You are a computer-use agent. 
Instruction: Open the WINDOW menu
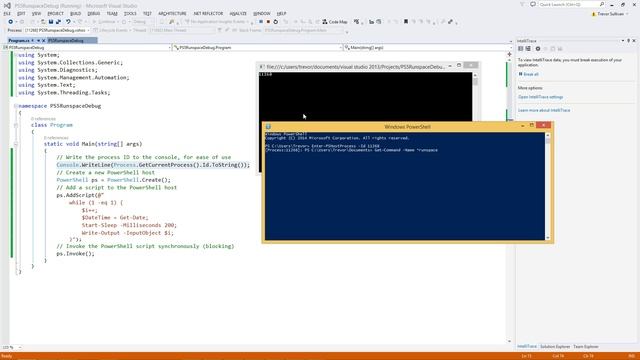[262, 13]
